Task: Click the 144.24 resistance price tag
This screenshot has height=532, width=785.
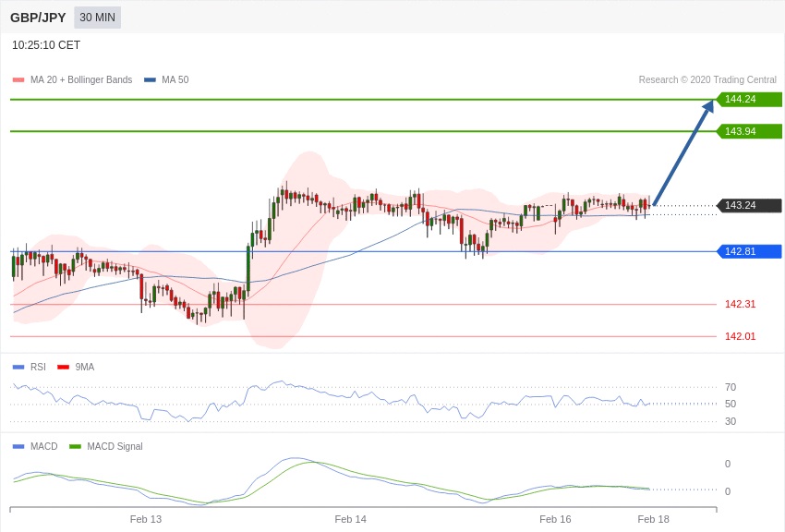Action: pos(748,99)
